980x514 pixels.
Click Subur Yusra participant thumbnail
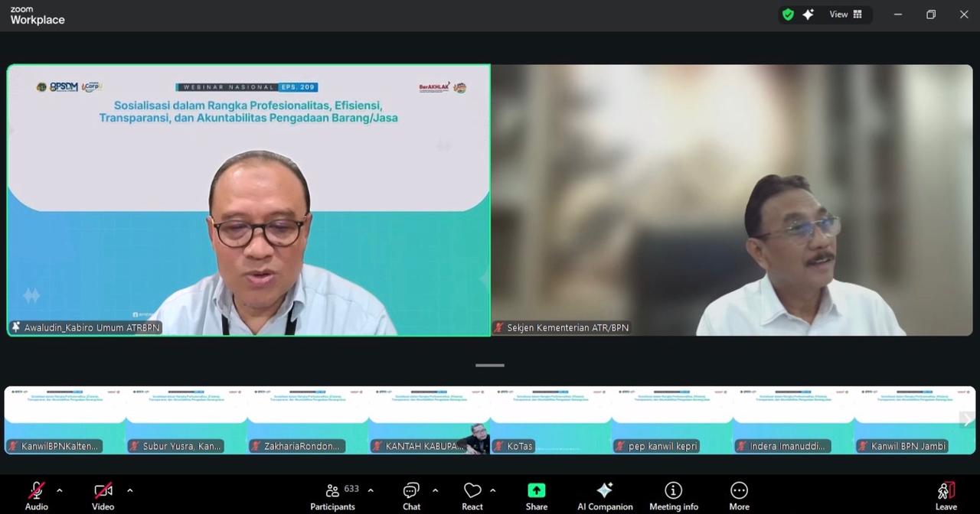point(186,421)
